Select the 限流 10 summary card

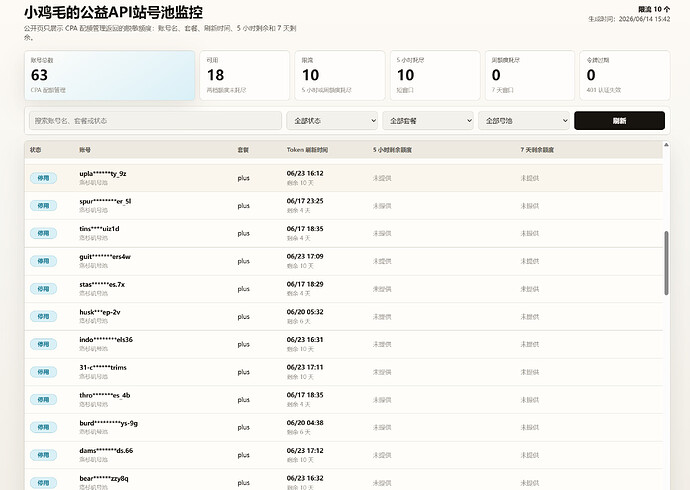coord(340,75)
